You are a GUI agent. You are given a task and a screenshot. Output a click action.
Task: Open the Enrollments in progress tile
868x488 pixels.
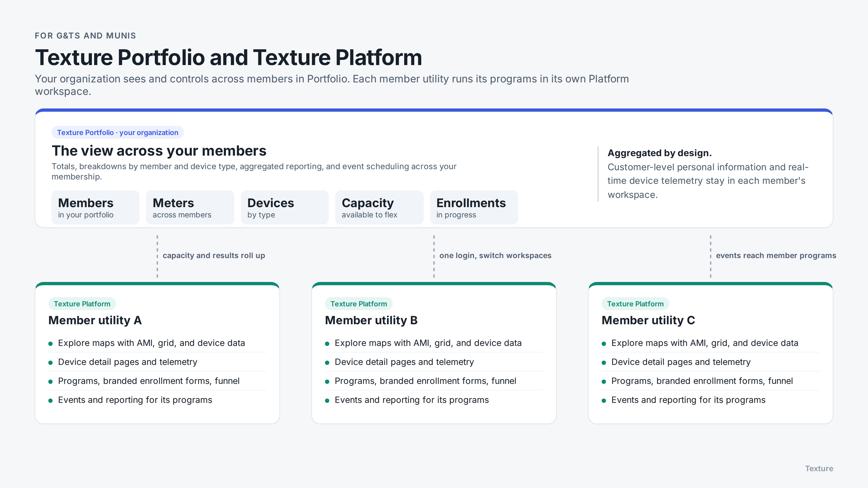474,207
